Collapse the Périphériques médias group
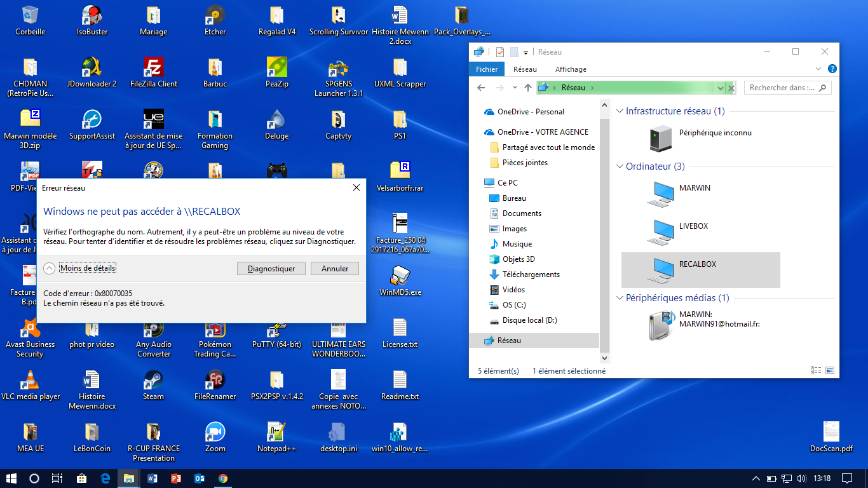Viewport: 868px width, 488px height. click(620, 298)
